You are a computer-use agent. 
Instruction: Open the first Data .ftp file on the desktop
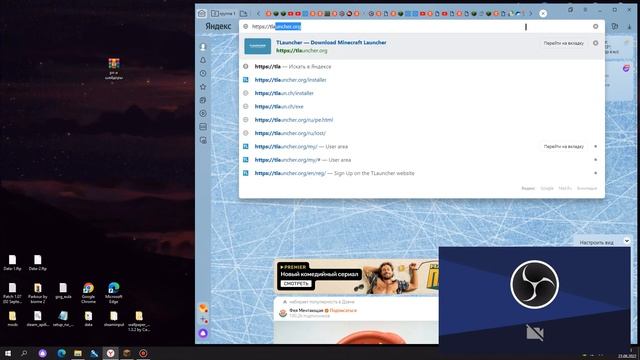tap(12, 263)
